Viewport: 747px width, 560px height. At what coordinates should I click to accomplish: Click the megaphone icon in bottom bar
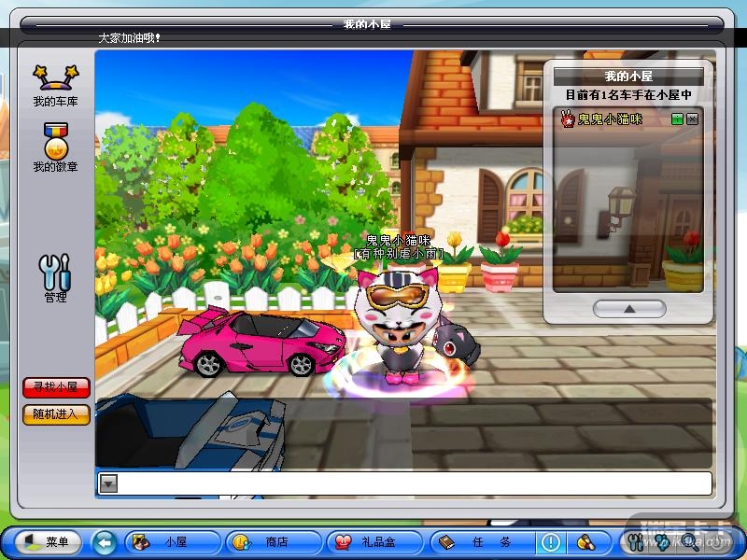(586, 542)
